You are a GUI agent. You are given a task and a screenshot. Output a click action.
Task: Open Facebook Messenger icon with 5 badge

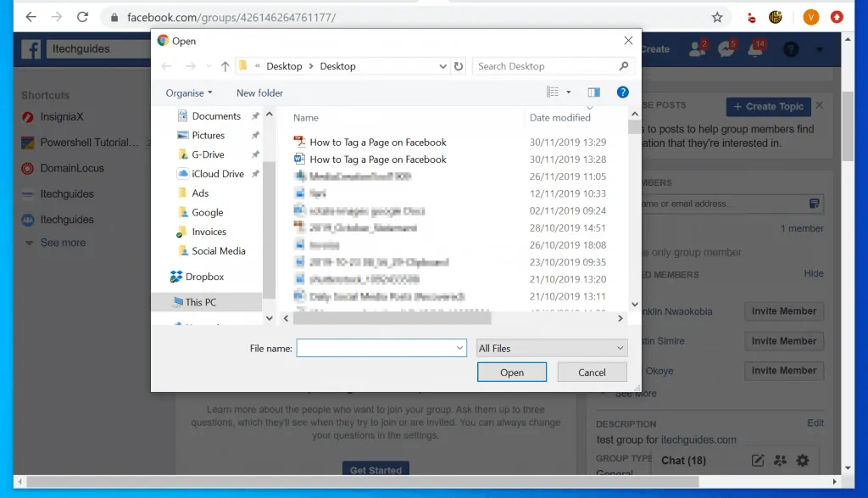click(726, 48)
